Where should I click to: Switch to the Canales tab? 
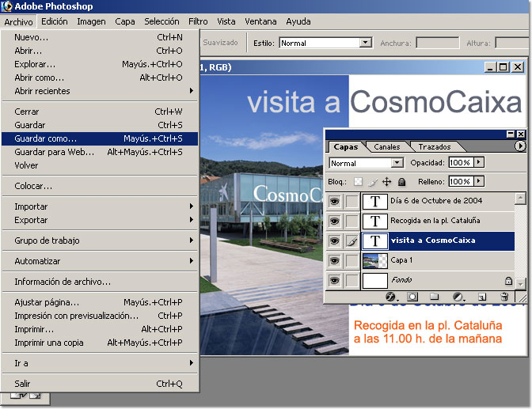point(387,146)
